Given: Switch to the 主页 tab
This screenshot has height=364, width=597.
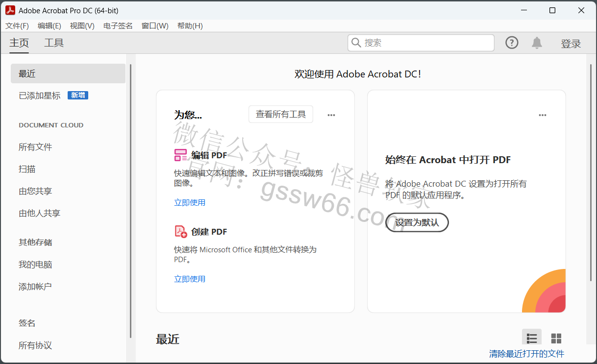Looking at the screenshot, I should [19, 43].
